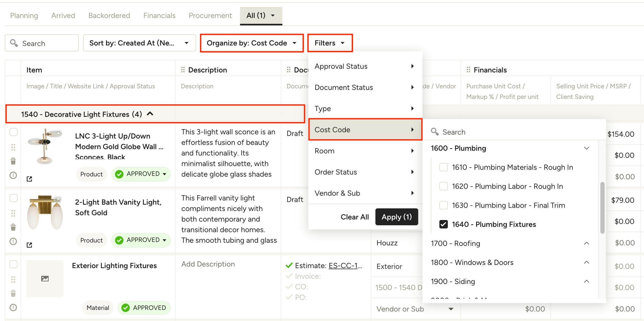644x321 pixels.
Task: Open the Organize by Cost Code dropdown
Action: (x=251, y=43)
